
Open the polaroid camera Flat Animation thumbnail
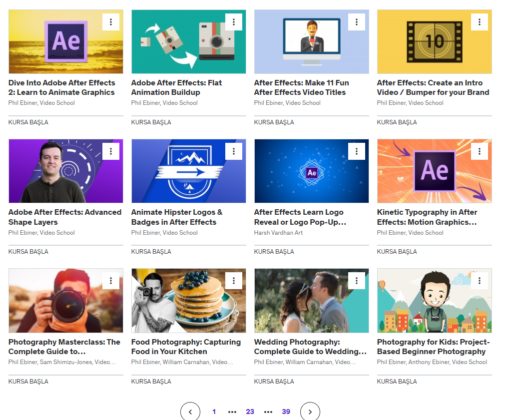click(189, 41)
